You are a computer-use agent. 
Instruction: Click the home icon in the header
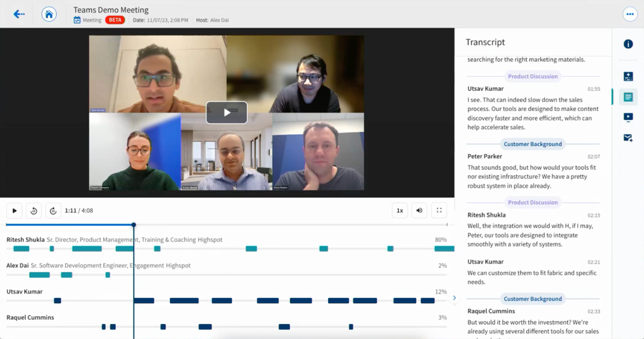49,14
